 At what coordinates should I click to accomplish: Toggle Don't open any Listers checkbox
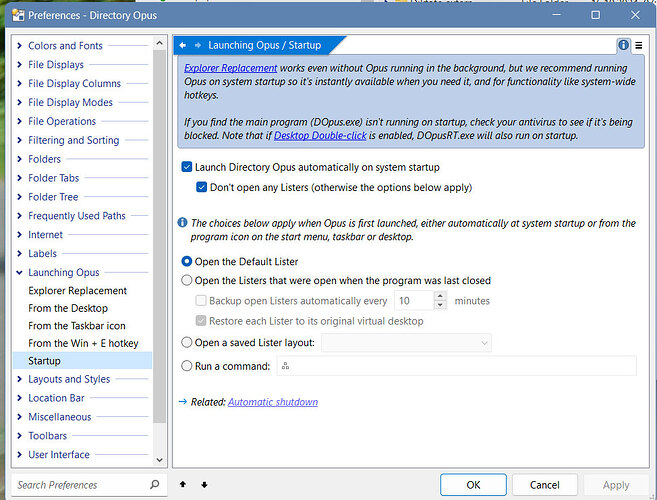202,187
